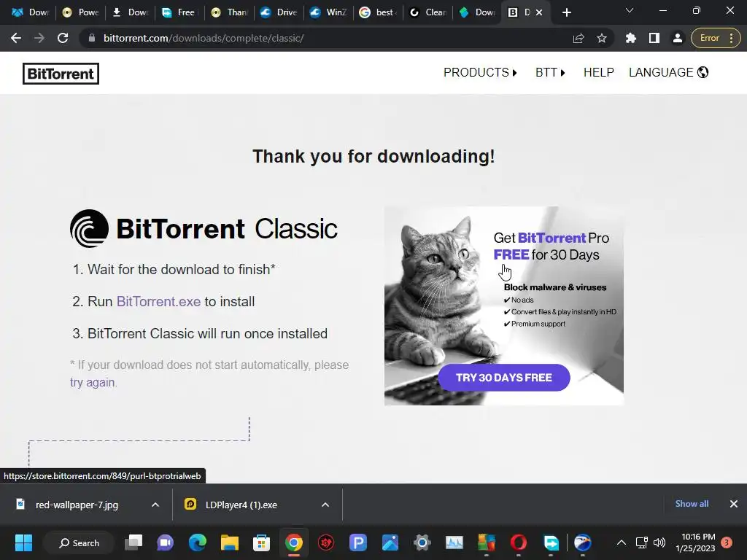Expand the BTT menu
Image resolution: width=747 pixels, height=560 pixels.
click(x=550, y=72)
